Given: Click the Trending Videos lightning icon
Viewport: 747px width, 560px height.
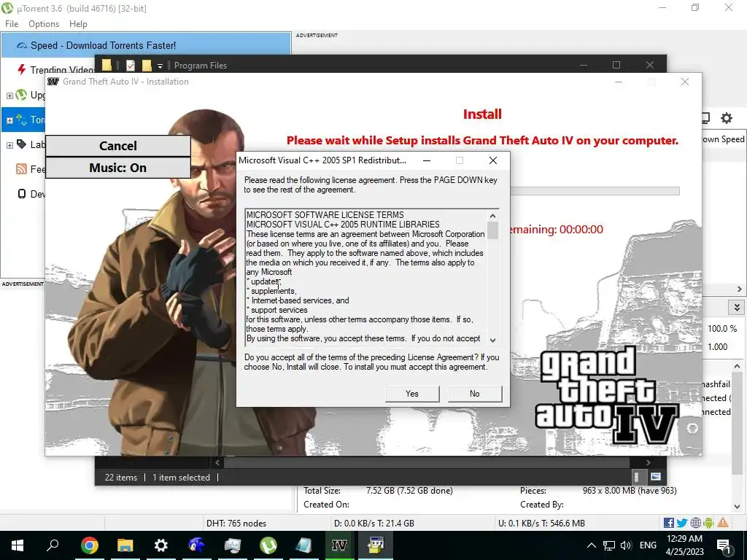Looking at the screenshot, I should (x=21, y=69).
